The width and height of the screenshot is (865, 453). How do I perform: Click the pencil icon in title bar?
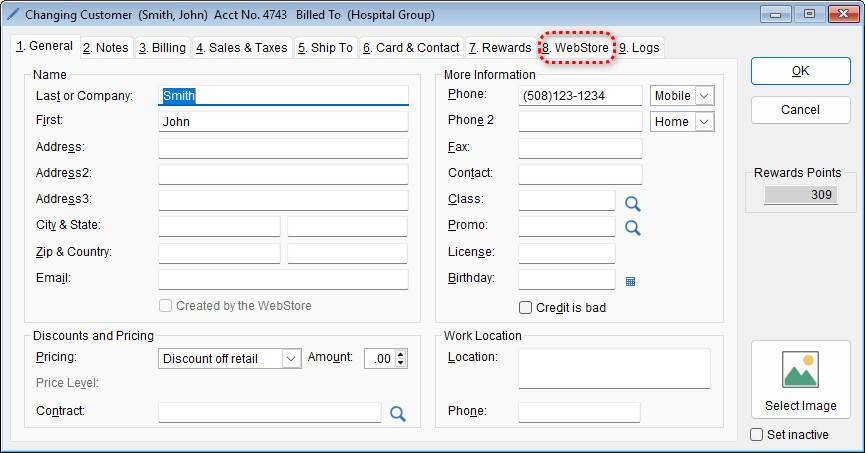tap(12, 14)
